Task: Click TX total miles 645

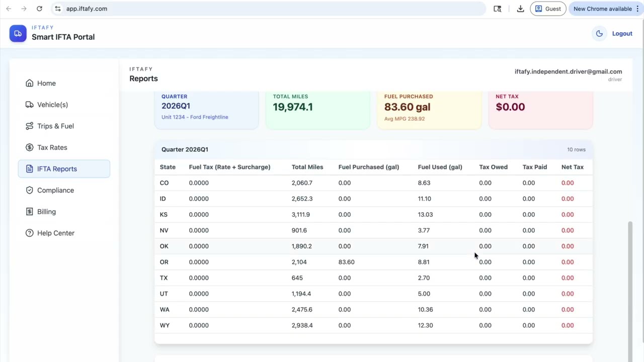Action: 297,278
